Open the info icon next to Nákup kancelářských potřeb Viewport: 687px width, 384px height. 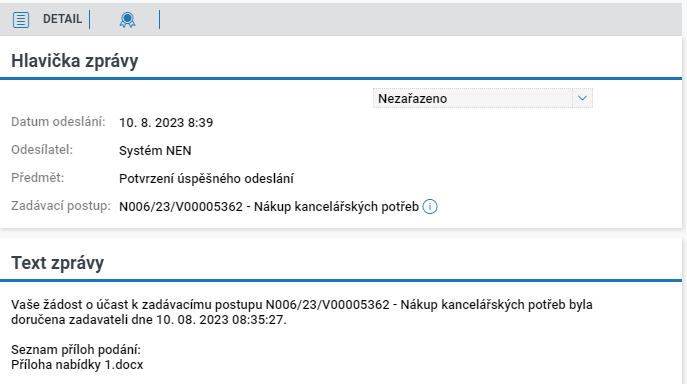click(x=430, y=206)
